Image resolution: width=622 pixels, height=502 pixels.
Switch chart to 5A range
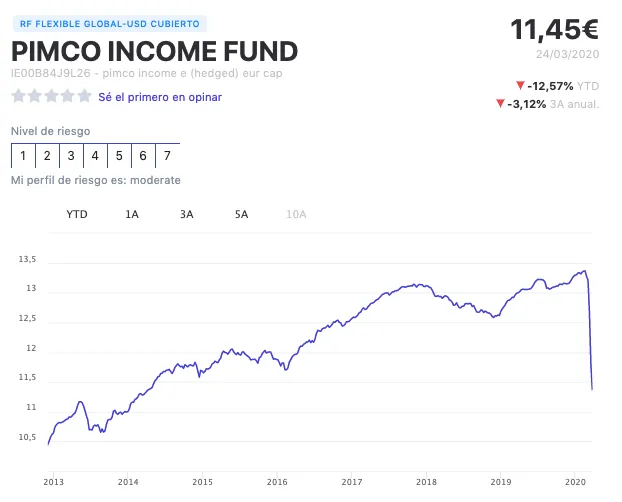pos(241,214)
